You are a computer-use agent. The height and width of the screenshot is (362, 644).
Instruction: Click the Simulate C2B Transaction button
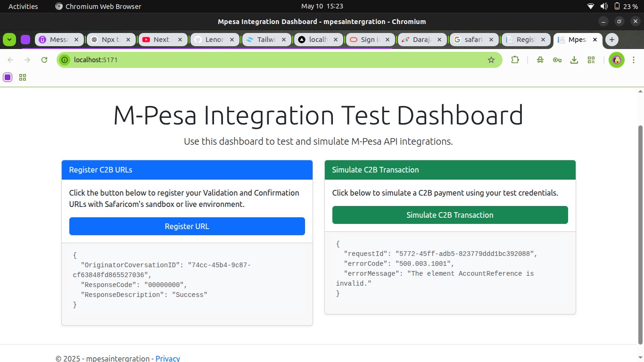pyautogui.click(x=450, y=215)
